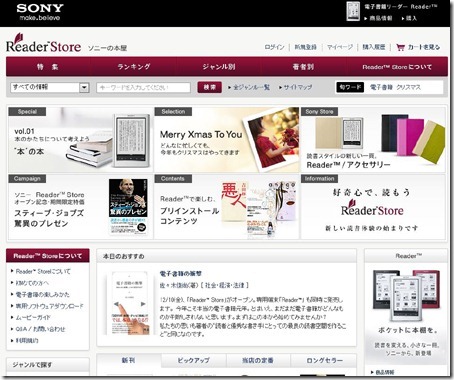This screenshot has height=380, width=454.
Task: Open the 購入履歴 link
Action: coord(374,47)
